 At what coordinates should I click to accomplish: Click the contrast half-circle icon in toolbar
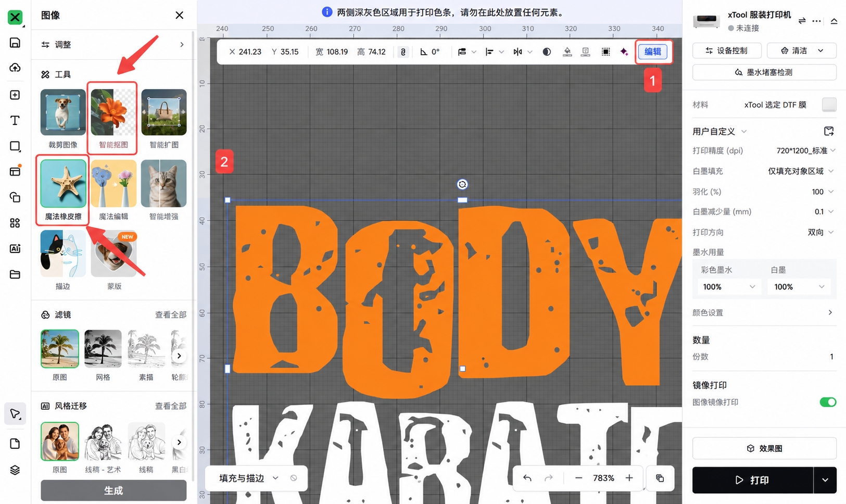547,52
